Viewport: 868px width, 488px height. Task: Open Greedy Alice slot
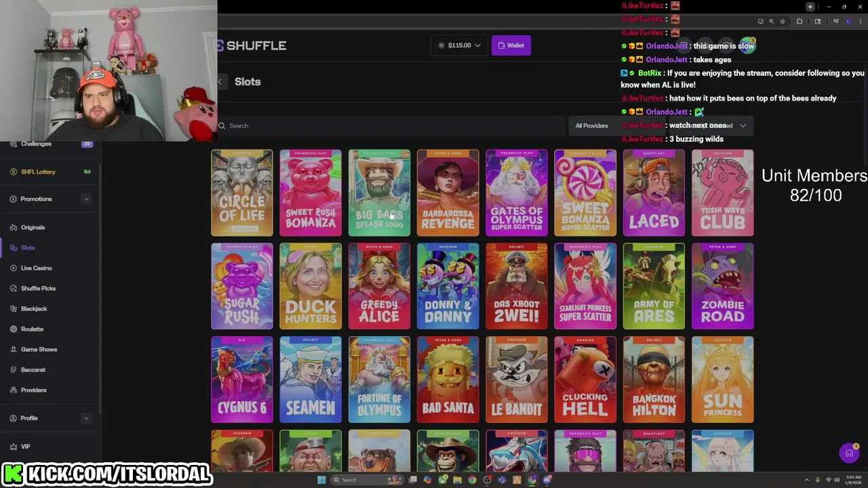click(x=379, y=286)
